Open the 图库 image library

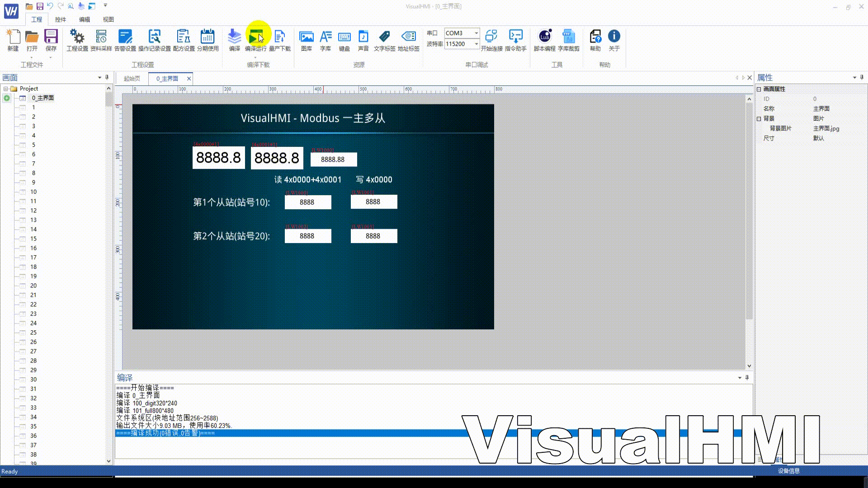(x=307, y=40)
